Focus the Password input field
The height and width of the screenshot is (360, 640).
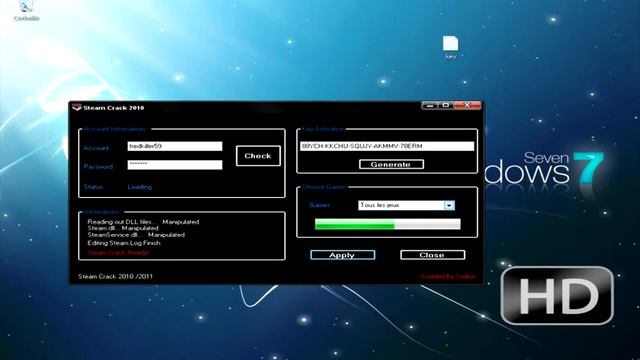pos(175,164)
